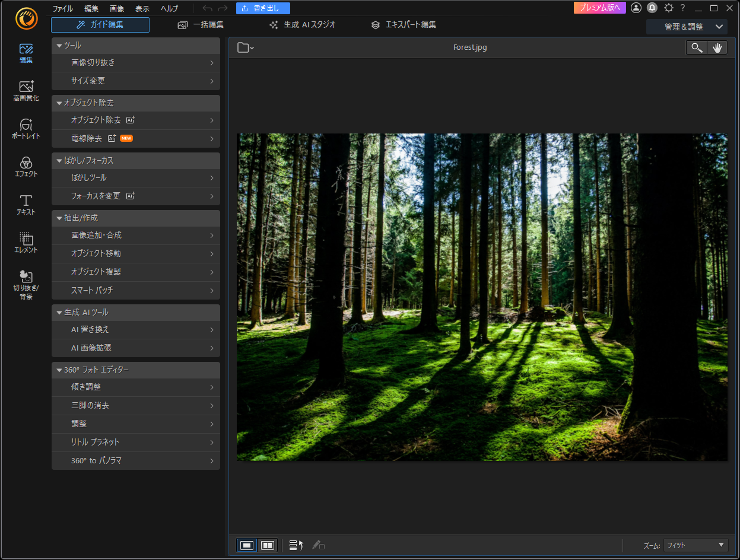The image size is (740, 560).
Task: Open the Effects panel in the sidebar
Action: pyautogui.click(x=26, y=168)
